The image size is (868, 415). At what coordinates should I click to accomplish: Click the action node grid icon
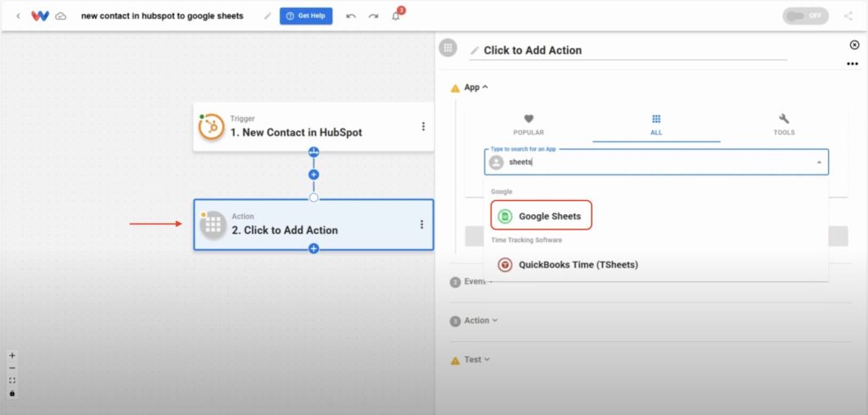coord(213,224)
